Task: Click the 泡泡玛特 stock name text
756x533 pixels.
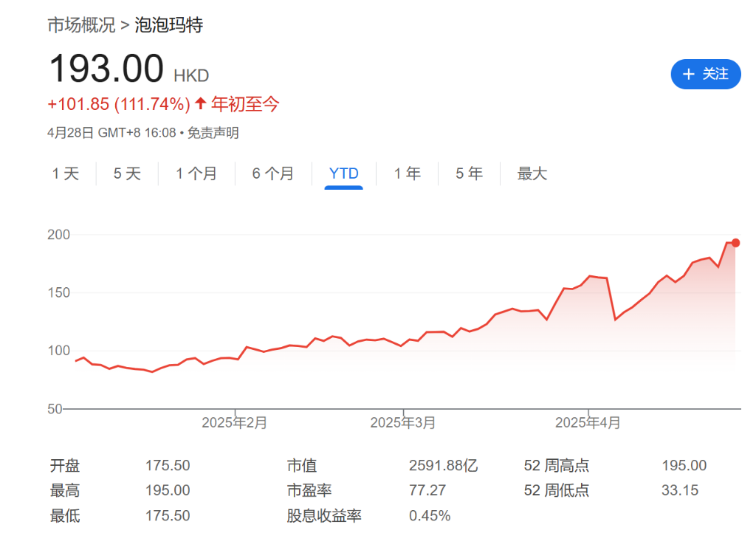Action: (169, 25)
